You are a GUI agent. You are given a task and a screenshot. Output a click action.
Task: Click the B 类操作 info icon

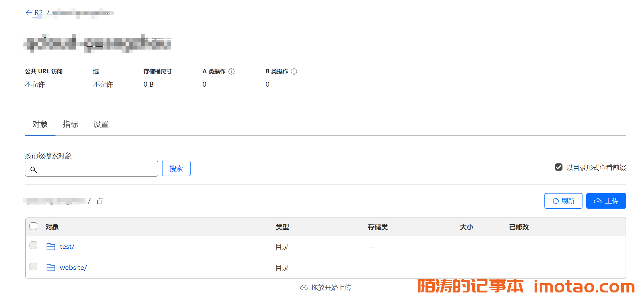point(294,71)
